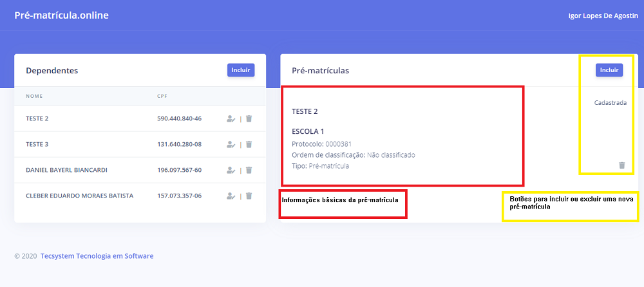
Task: Click Incluir in Dependentes panel
Action: pos(241,70)
